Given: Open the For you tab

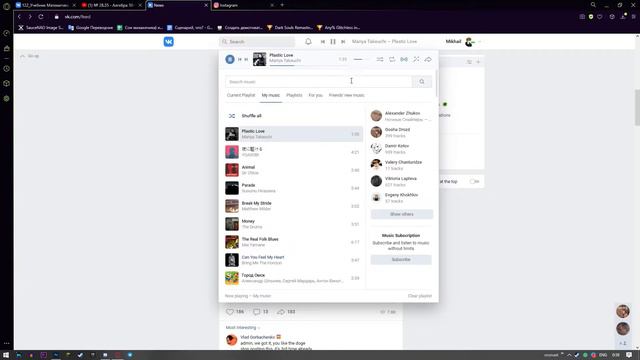Looking at the screenshot, I should pyautogui.click(x=316, y=95).
